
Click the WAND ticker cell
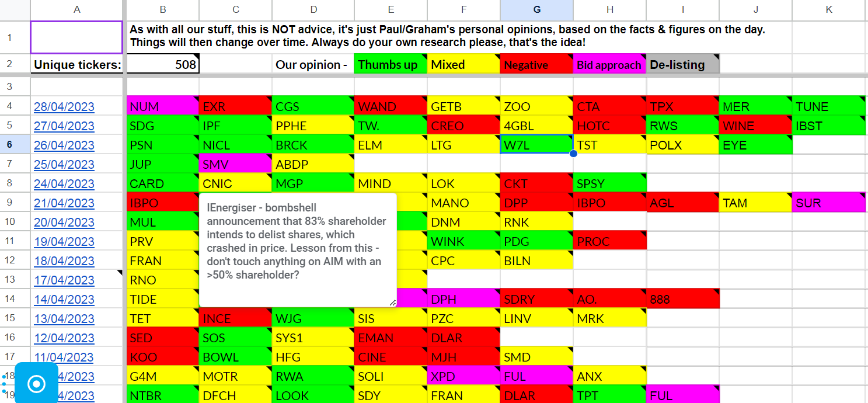391,106
